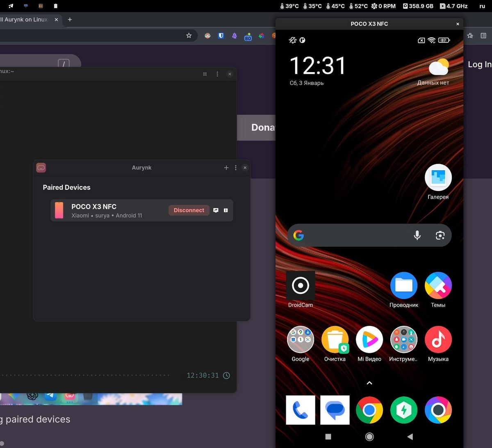Click the Telegram icon in top panel
The image size is (492, 448).
[x=11, y=6]
